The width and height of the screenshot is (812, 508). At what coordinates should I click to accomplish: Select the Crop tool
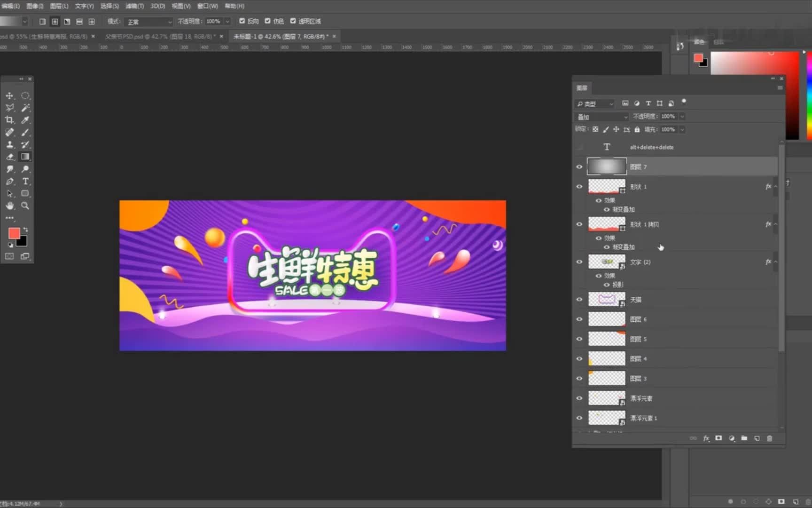[9, 119]
